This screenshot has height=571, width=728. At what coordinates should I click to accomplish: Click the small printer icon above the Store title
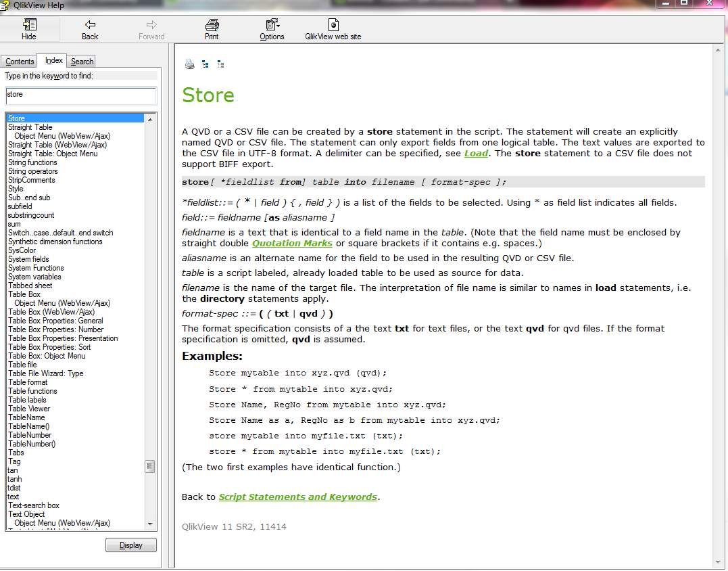point(190,64)
